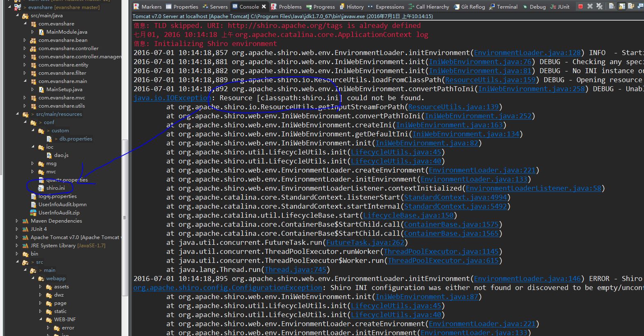
Task: Toggle console Scroll Lock
Action: click(622, 6)
